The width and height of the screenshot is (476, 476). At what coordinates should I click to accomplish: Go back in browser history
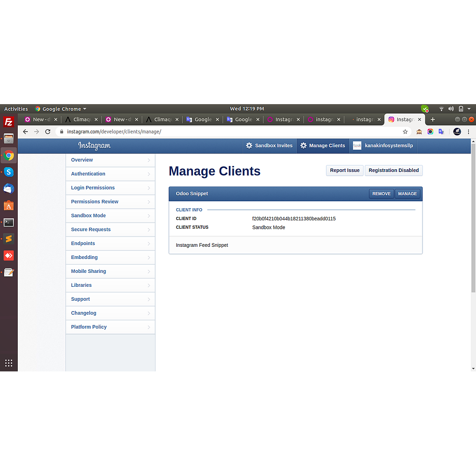[x=26, y=132]
